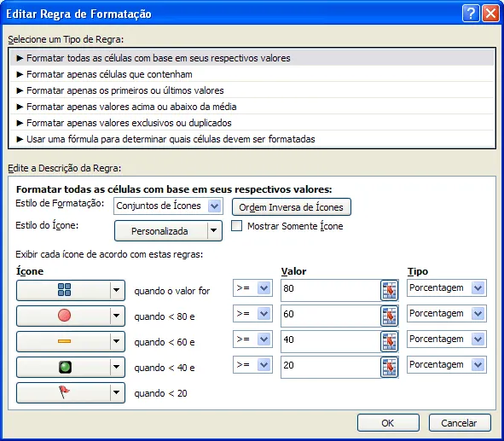This screenshot has height=441, width=504.
Task: Click range selector icon beside value 40
Action: point(389,341)
